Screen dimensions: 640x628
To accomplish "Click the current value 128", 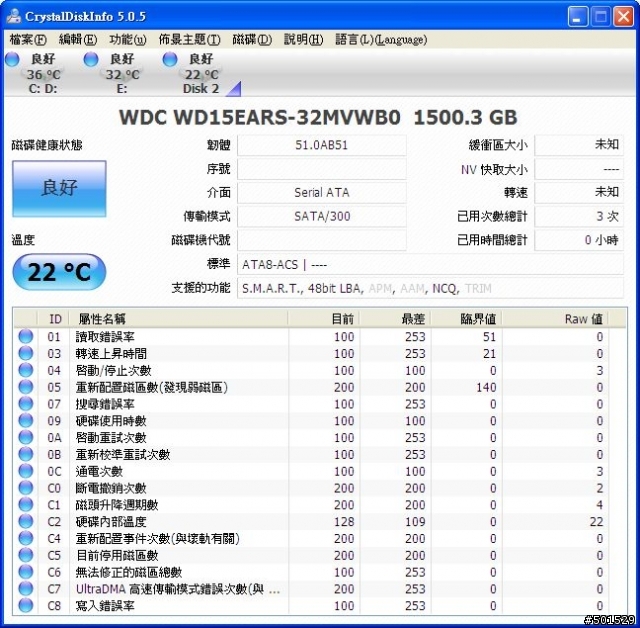I will pyautogui.click(x=344, y=521).
